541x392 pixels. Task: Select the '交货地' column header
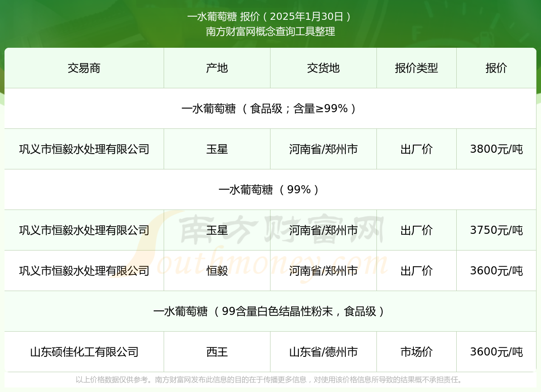323,68
